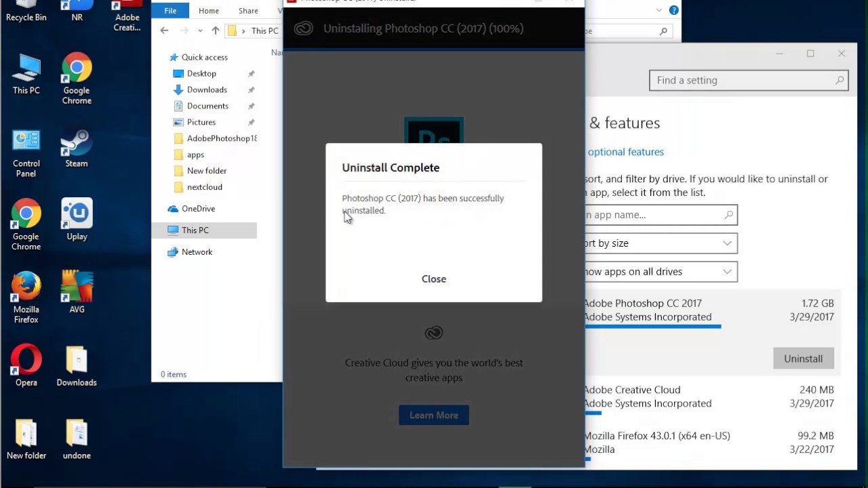The image size is (868, 488).
Task: Select This PC in navigation pane
Action: click(x=195, y=230)
